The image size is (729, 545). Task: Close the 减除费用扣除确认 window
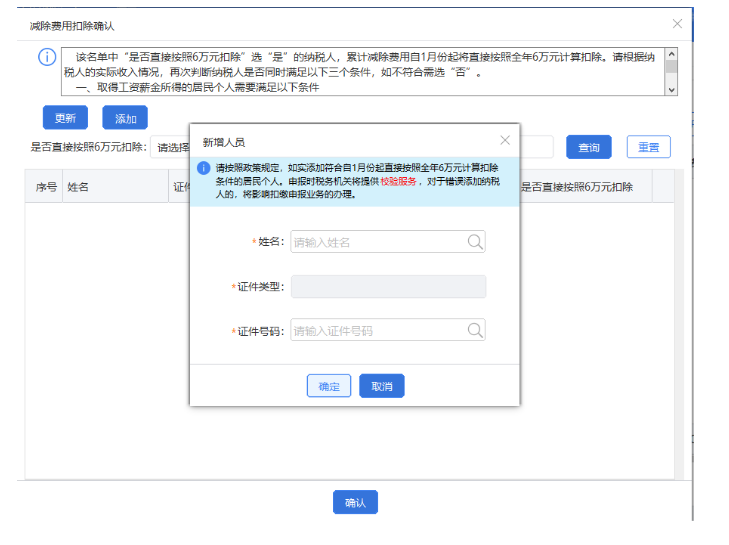click(x=677, y=23)
